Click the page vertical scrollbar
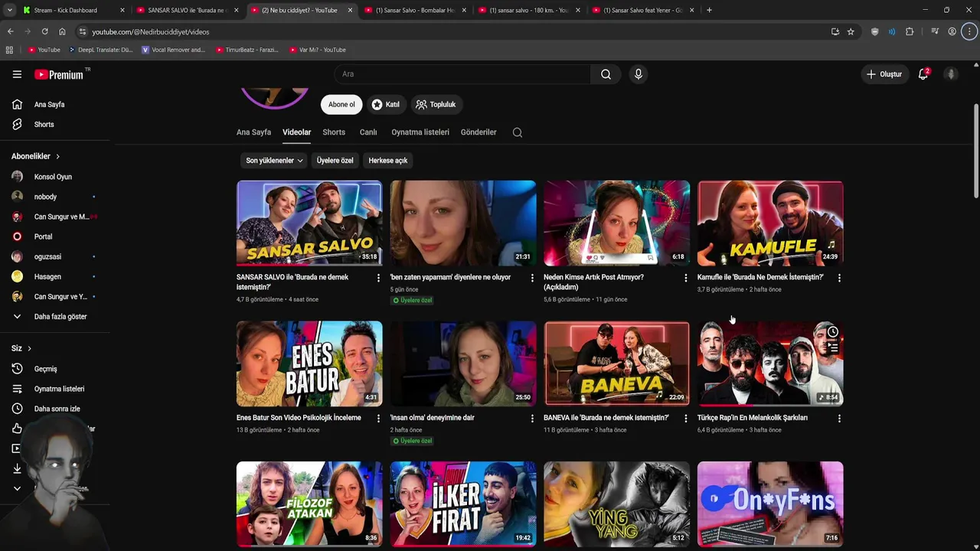Viewport: 980px width, 551px height. pyautogui.click(x=975, y=150)
